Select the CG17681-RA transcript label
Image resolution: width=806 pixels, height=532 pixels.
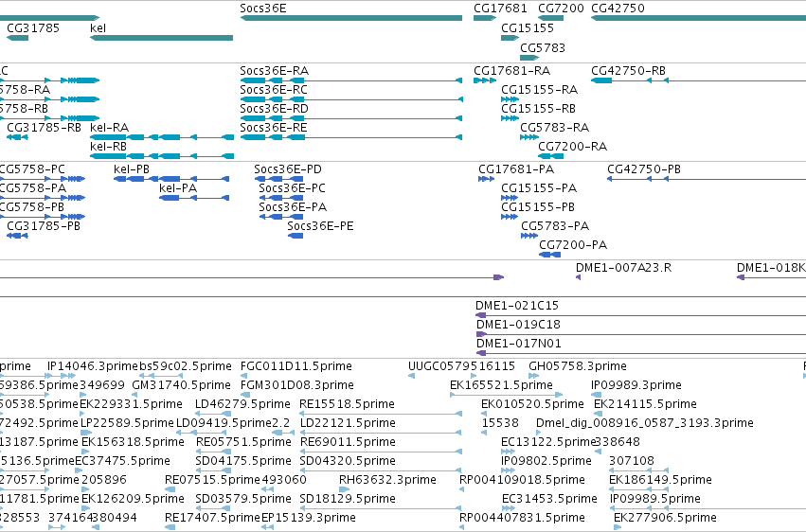click(512, 70)
